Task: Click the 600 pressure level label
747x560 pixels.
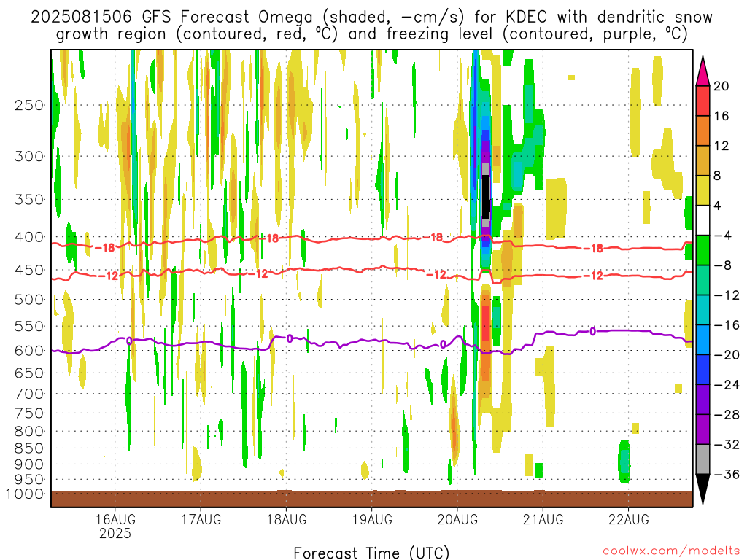Action: (29, 351)
